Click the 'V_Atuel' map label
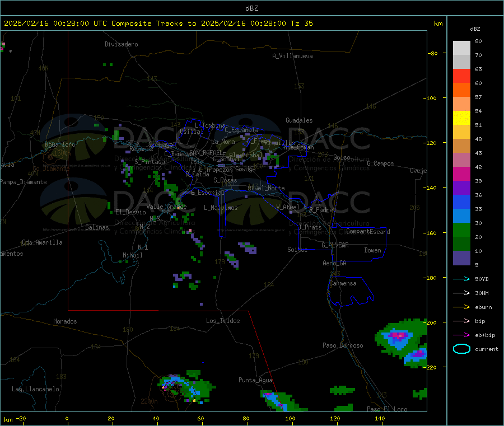 click(x=288, y=207)
